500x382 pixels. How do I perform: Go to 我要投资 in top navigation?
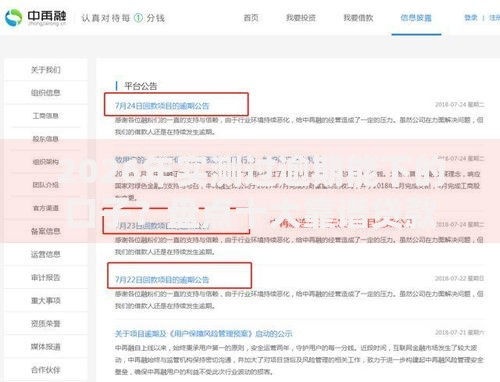click(301, 18)
